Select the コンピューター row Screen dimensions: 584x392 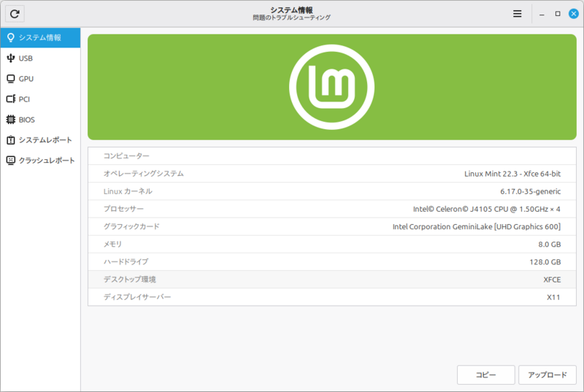[332, 156]
